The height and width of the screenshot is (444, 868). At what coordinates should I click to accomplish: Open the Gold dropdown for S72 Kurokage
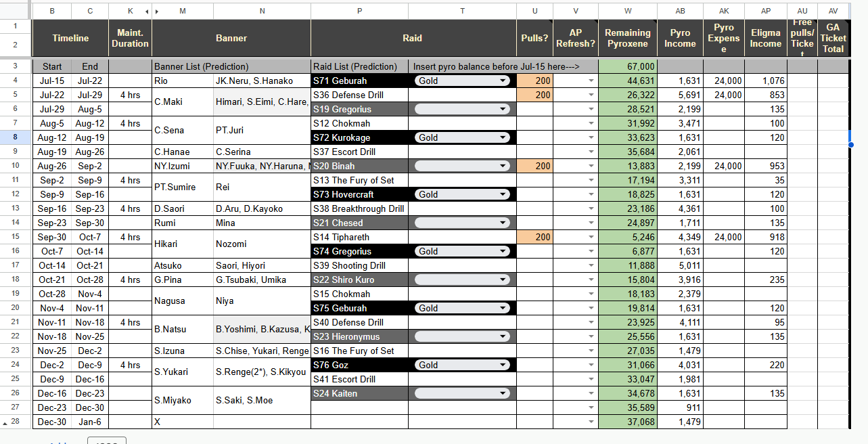point(462,137)
